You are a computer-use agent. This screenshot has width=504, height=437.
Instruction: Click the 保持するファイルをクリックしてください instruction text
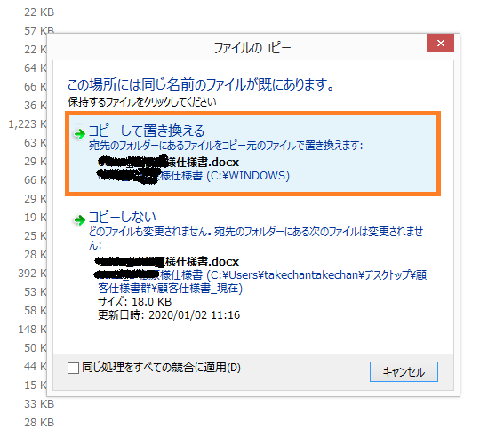141,102
